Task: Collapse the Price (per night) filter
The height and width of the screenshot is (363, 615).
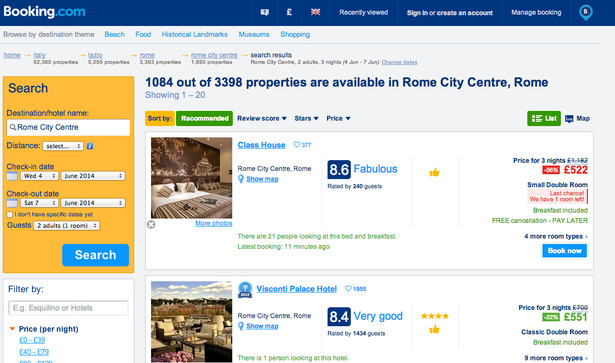Action: pyautogui.click(x=12, y=329)
